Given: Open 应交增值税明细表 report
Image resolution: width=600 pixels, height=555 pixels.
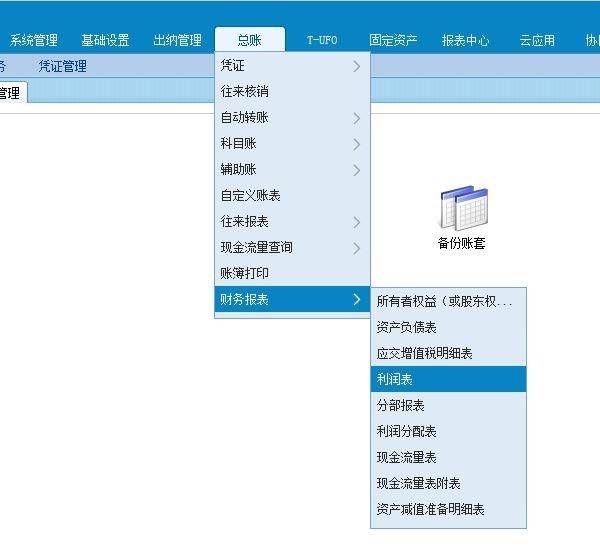Looking at the screenshot, I should tap(448, 354).
